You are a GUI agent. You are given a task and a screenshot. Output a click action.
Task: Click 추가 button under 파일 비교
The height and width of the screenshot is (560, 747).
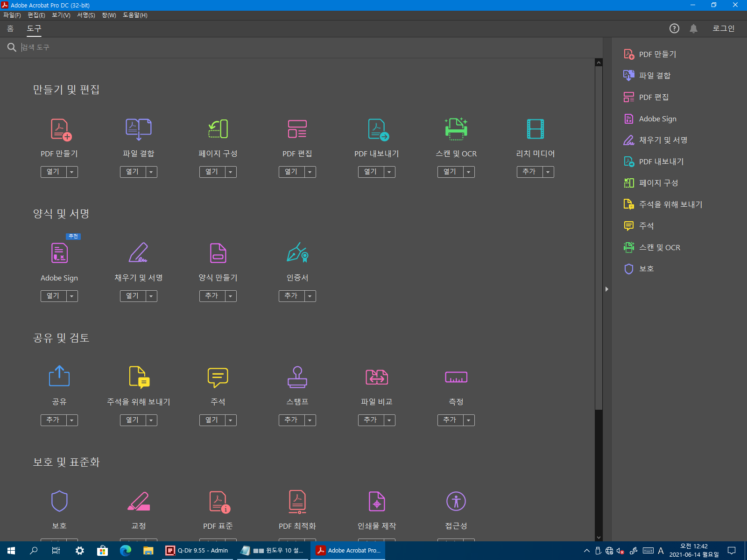pos(371,420)
